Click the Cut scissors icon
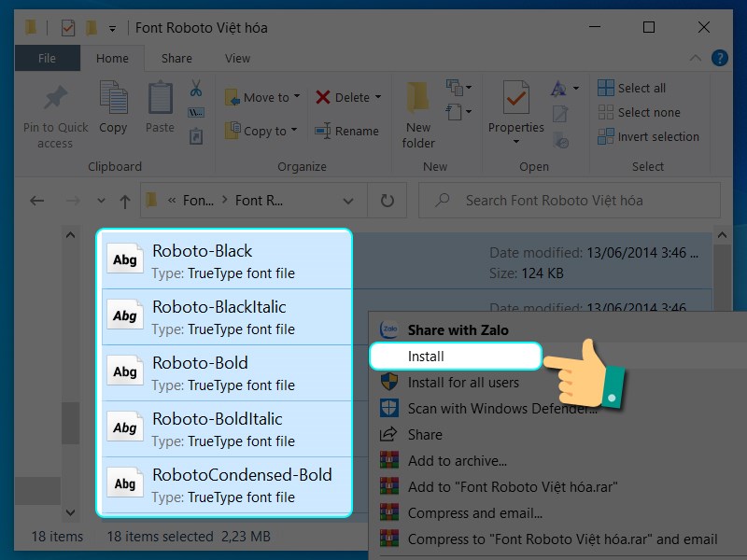Screen dimensions: 747x560 click(196, 89)
